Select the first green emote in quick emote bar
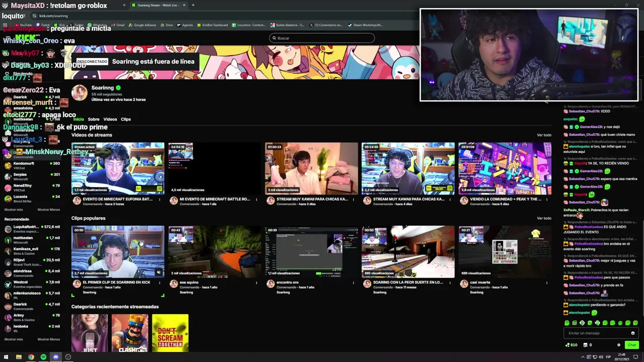Image resolution: width=644 pixels, height=362 pixels. click(567, 323)
